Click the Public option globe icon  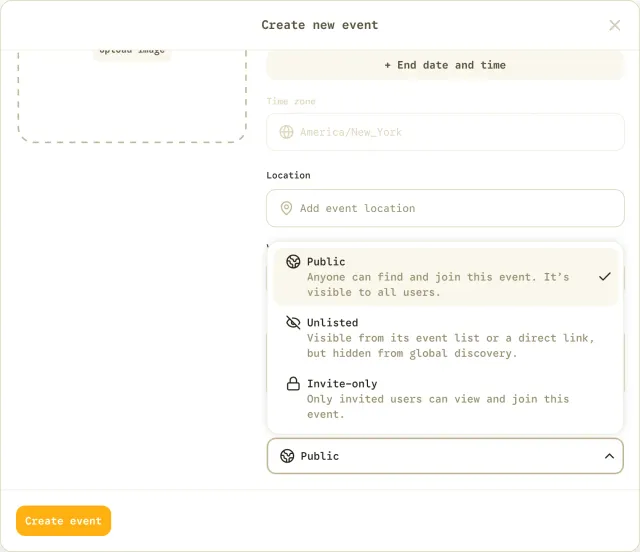[x=293, y=261]
